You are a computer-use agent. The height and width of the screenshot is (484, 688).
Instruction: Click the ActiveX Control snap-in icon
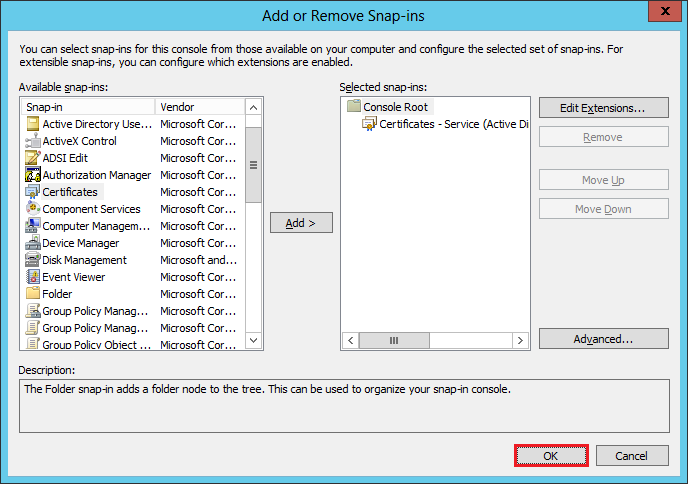click(32, 141)
